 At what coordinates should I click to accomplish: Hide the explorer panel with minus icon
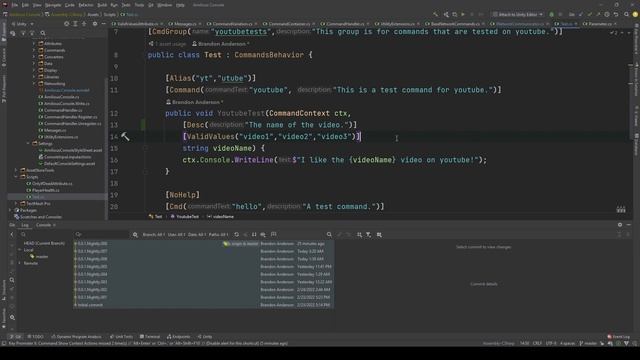(x=103, y=24)
